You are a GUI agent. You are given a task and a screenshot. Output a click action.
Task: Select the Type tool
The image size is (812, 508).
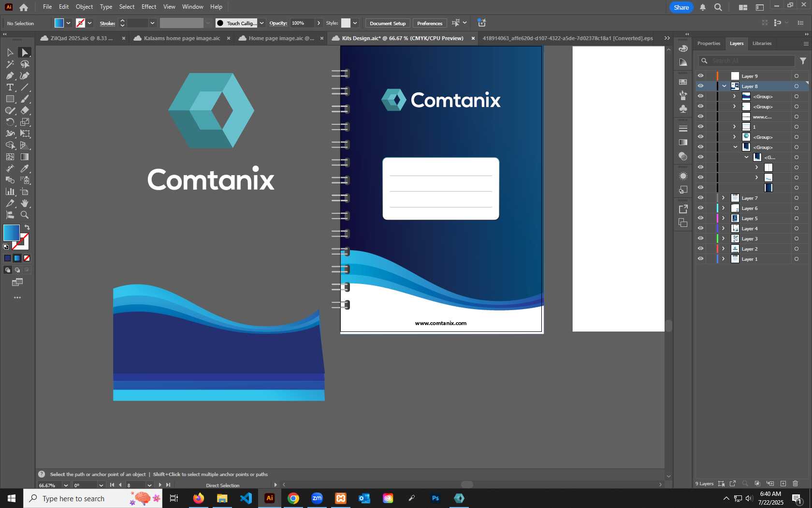click(10, 87)
